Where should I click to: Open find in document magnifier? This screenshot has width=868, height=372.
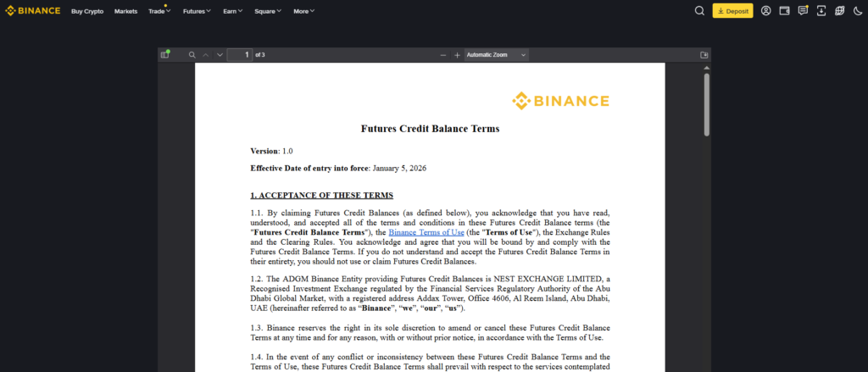[192, 55]
